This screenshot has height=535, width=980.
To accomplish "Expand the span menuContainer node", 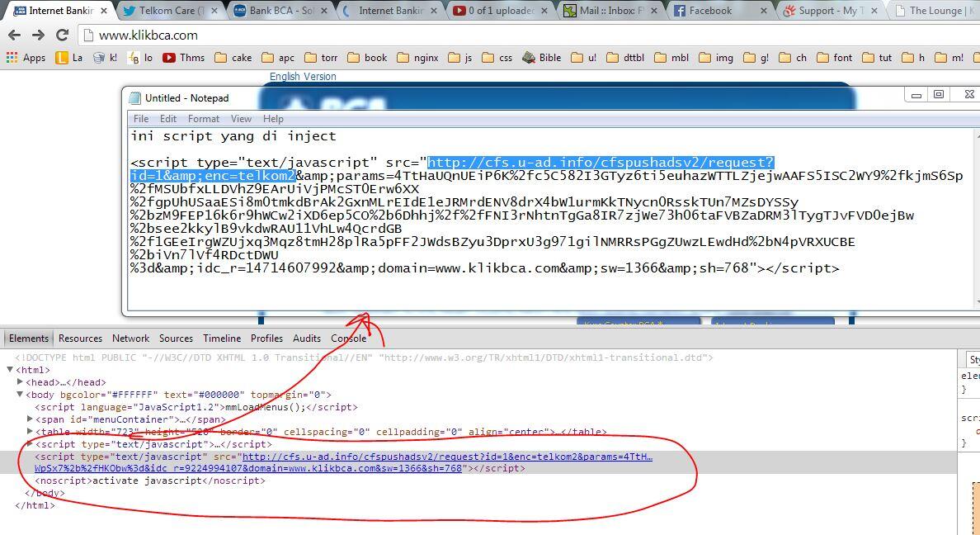I will pos(30,419).
